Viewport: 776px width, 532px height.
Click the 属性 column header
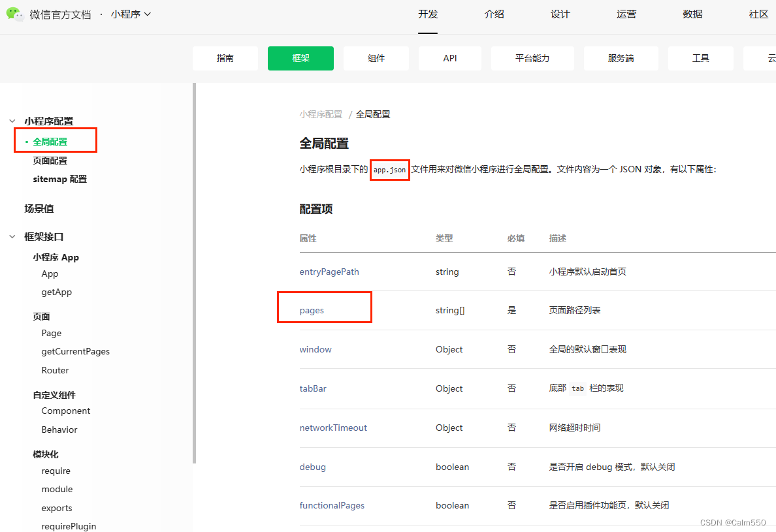tap(308, 238)
